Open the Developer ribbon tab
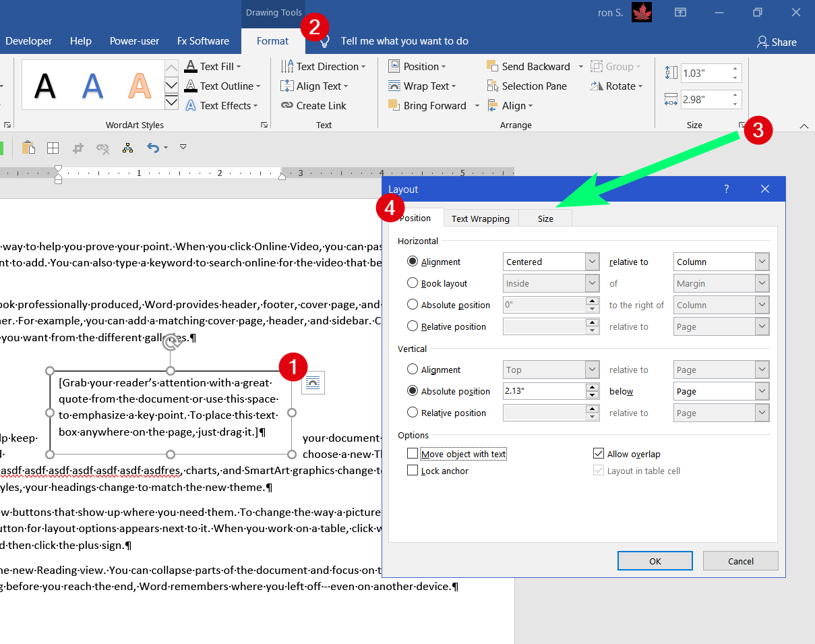The height and width of the screenshot is (644, 815). (28, 41)
